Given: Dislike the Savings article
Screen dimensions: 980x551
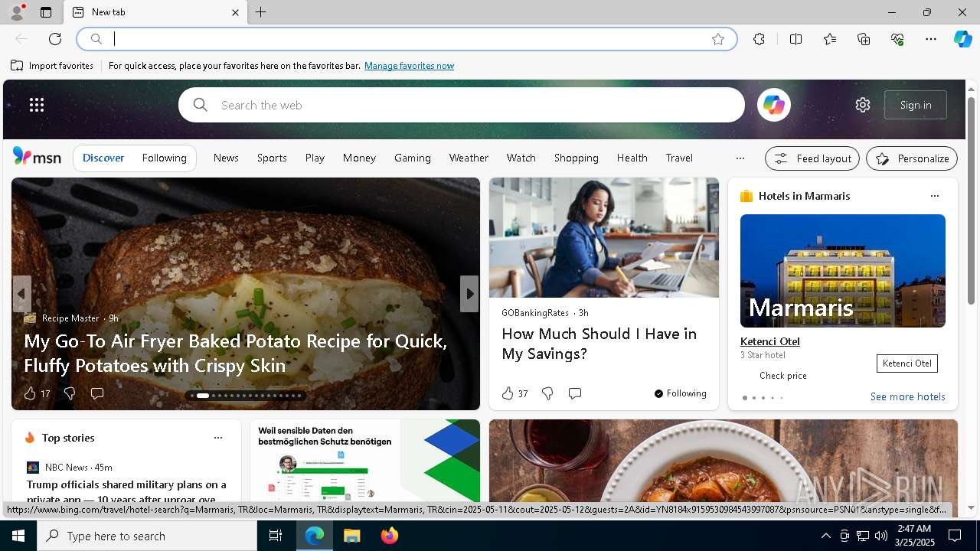Looking at the screenshot, I should tap(547, 393).
